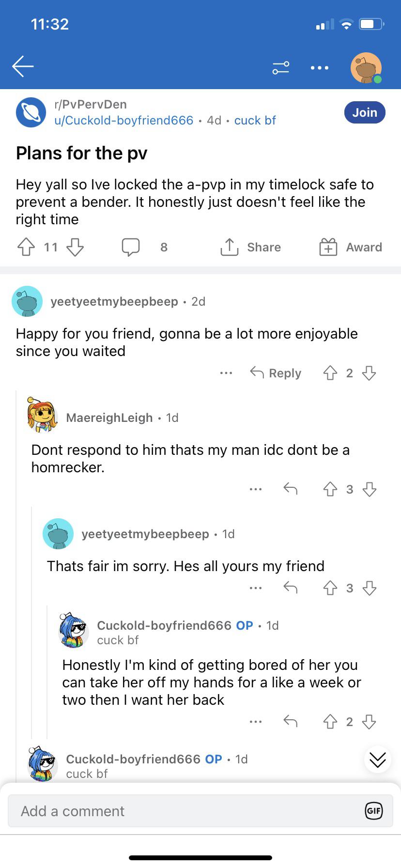Downvote the 'Plans for the pv' post

coord(75,247)
